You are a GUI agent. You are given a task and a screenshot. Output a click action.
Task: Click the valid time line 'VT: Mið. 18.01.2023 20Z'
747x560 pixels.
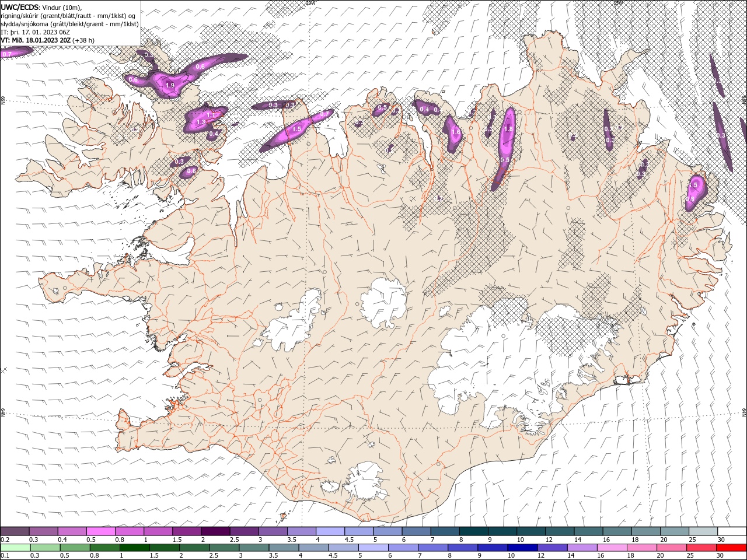pos(36,40)
